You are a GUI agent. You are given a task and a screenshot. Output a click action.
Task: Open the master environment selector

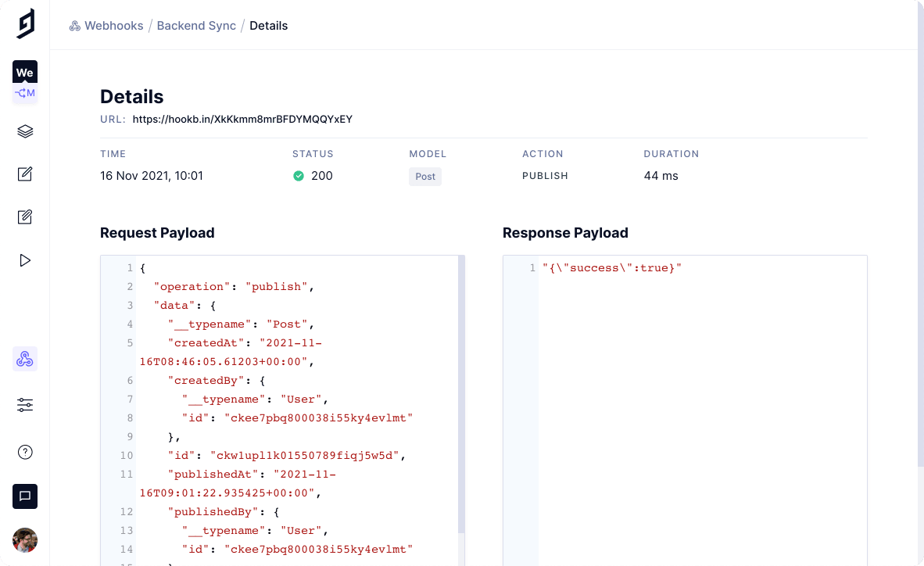[x=24, y=93]
